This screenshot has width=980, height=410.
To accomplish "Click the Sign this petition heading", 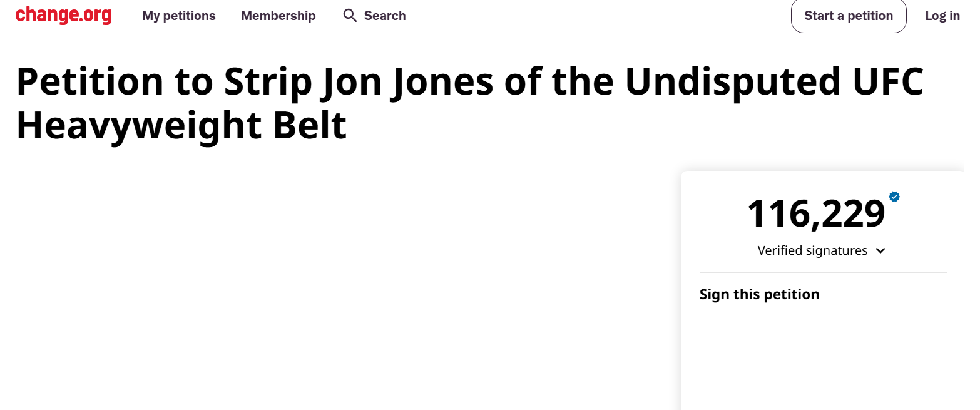I will (759, 294).
